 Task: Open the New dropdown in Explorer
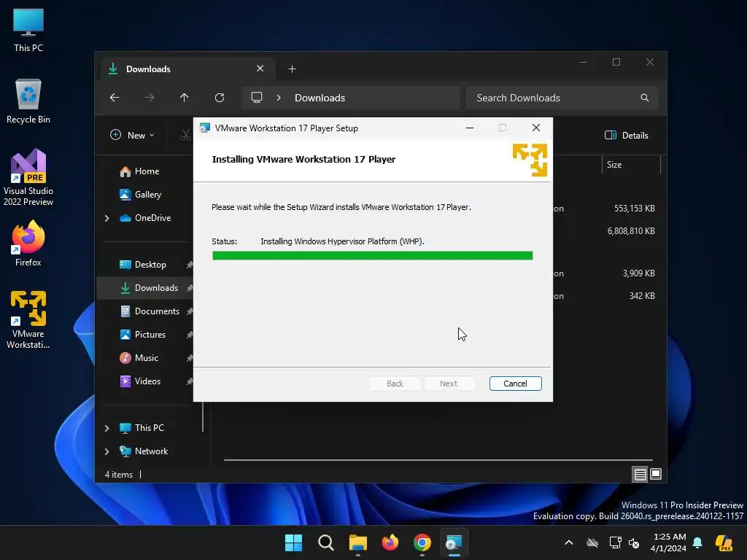click(x=132, y=135)
